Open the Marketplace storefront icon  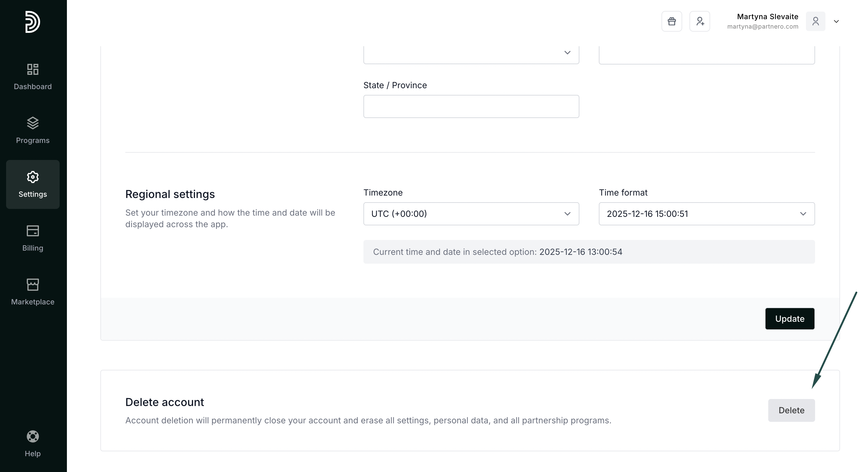[x=33, y=285]
